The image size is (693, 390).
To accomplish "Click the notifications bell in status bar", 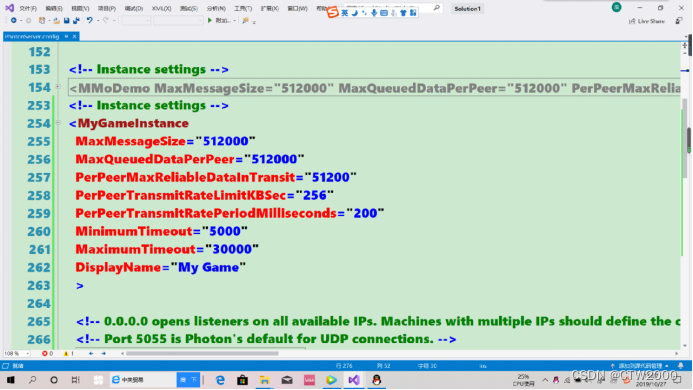I will [x=681, y=366].
